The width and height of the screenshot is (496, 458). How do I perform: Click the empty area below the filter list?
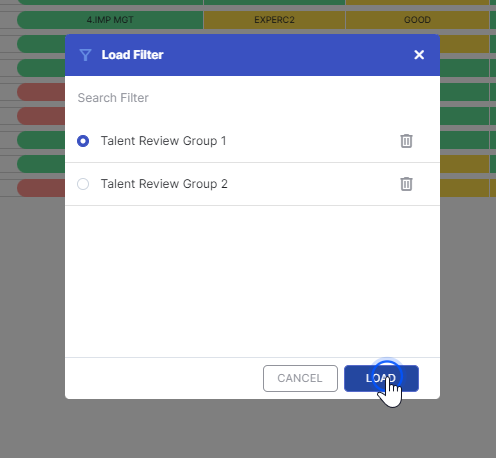(252, 281)
